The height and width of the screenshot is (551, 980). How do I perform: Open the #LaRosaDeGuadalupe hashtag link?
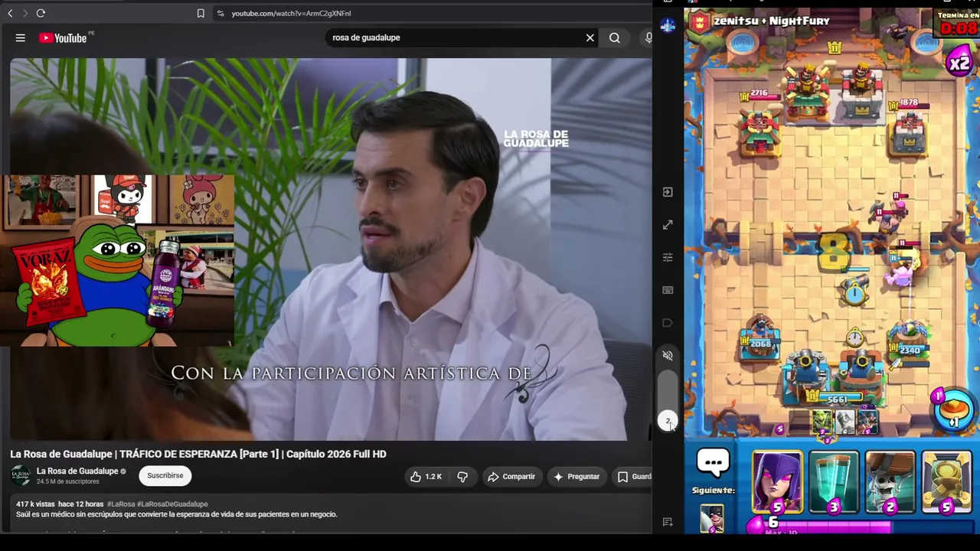[172, 504]
